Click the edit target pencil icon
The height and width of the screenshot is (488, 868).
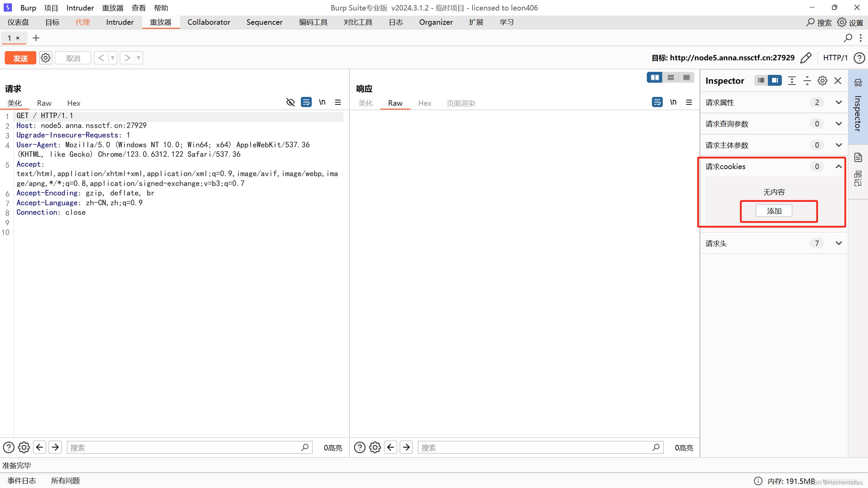coord(806,58)
